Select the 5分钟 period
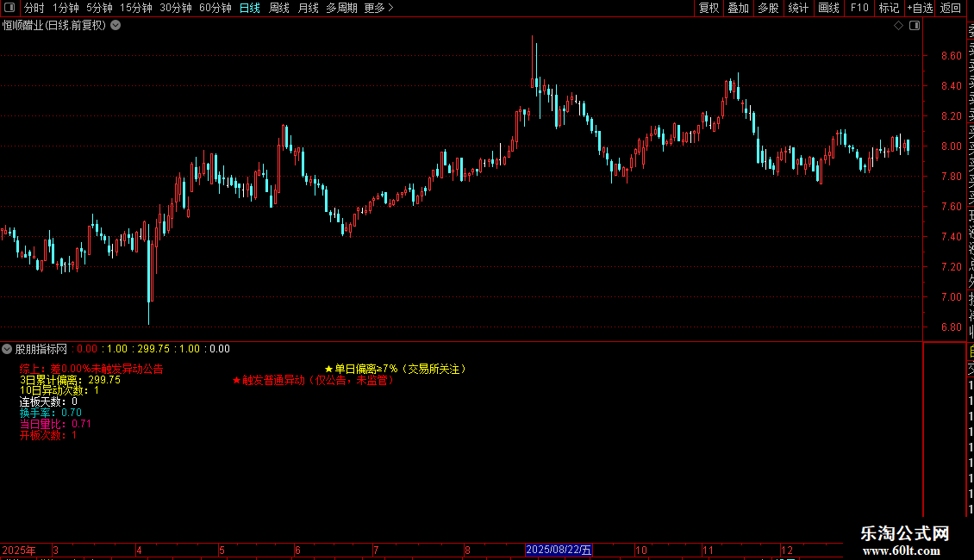974x560 pixels. point(99,8)
